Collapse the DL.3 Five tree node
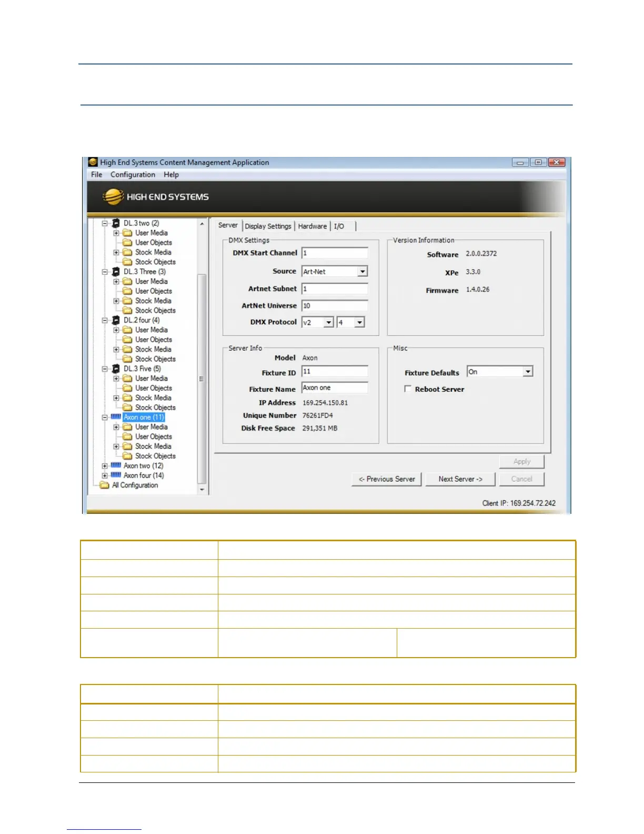The height and width of the screenshot is (834, 644). point(105,369)
